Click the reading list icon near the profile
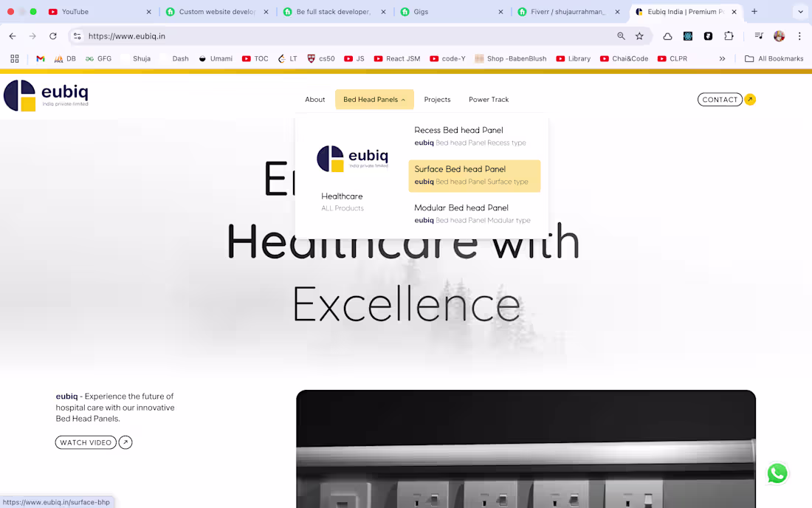The width and height of the screenshot is (812, 508). 759,35
